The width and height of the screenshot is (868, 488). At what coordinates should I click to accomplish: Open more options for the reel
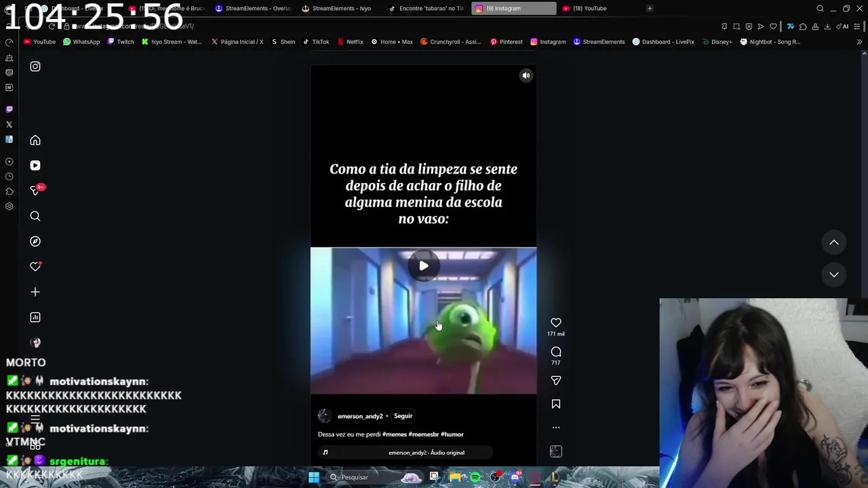tap(556, 428)
